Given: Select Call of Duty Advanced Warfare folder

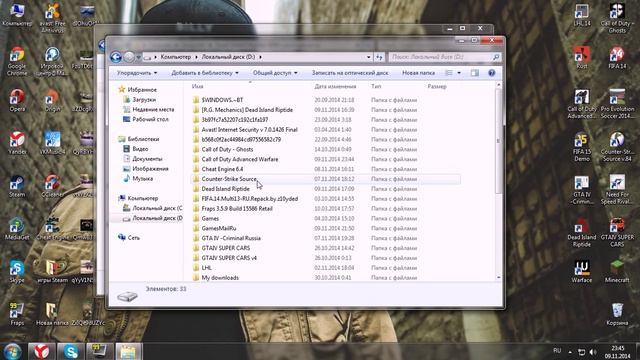Looking at the screenshot, I should pyautogui.click(x=240, y=159).
